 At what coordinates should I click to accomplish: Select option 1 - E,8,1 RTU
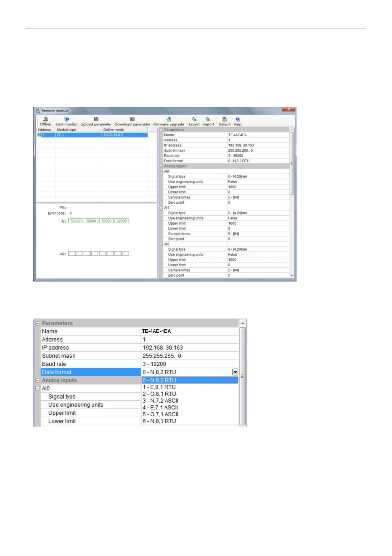190,387
